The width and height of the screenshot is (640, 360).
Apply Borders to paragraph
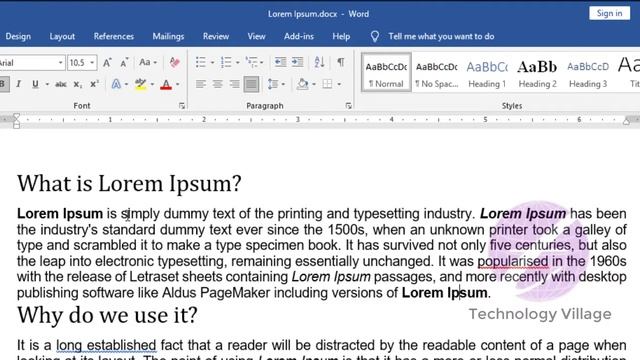point(327,84)
